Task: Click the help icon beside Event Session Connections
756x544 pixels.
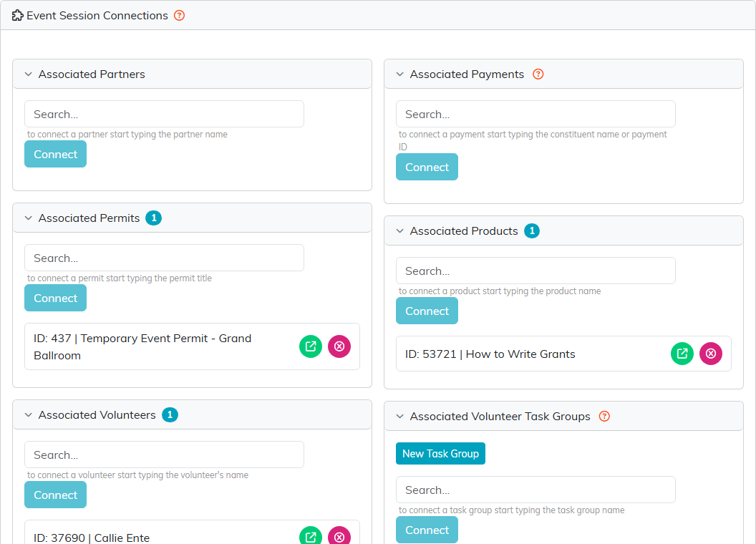Action: 180,16
